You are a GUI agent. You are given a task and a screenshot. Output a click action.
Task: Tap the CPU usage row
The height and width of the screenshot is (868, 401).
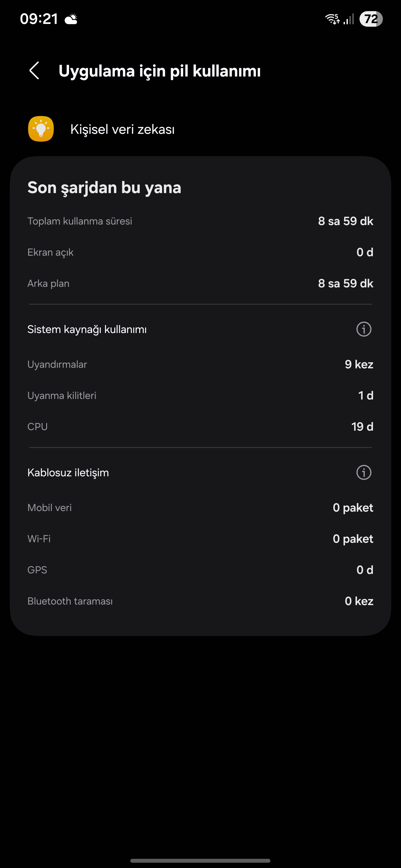(x=200, y=426)
